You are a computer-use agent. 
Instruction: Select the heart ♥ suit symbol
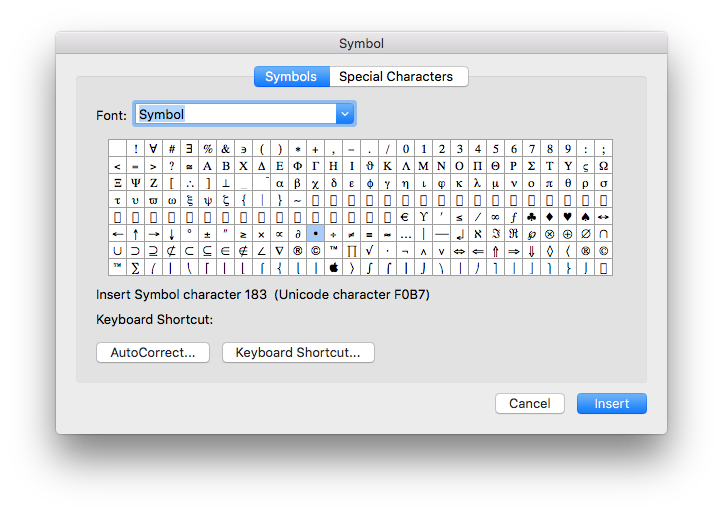pyautogui.click(x=568, y=217)
